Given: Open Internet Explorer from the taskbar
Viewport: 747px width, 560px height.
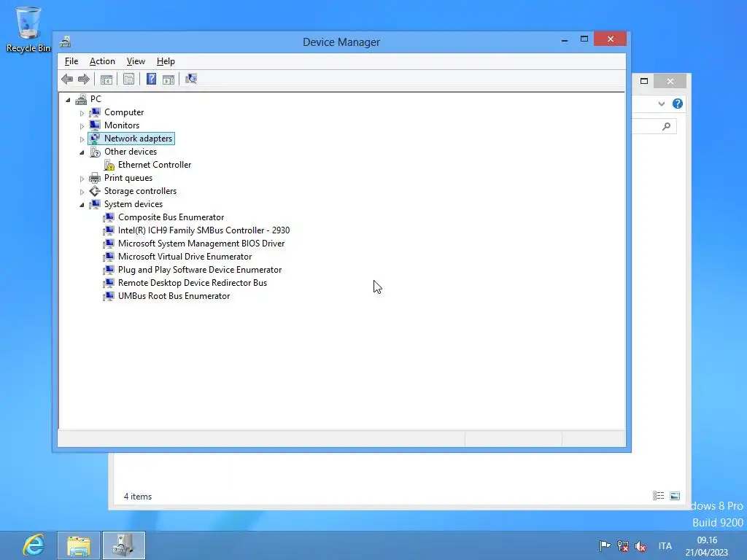Looking at the screenshot, I should pyautogui.click(x=34, y=545).
